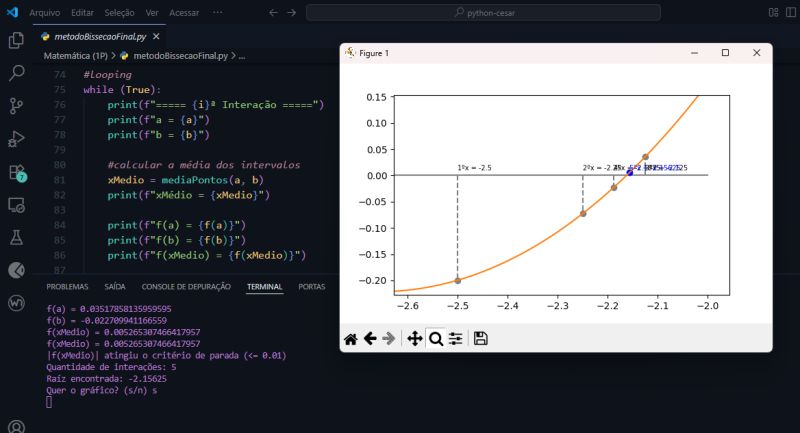Select the metodoBissecaoFinal.py editor tab
The image size is (800, 433).
tap(100, 37)
